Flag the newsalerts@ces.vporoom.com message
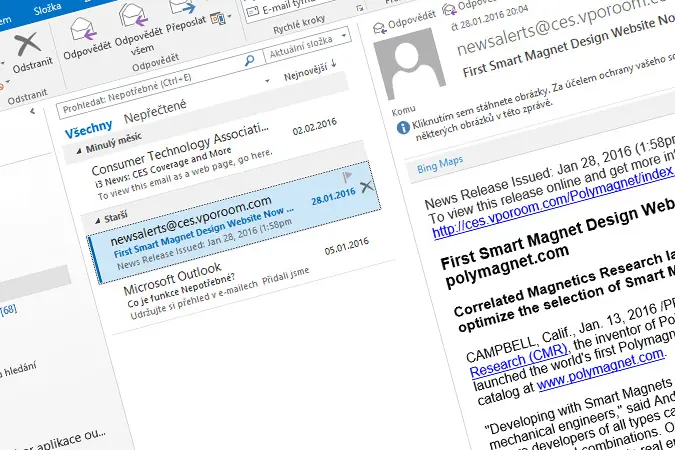 point(347,176)
